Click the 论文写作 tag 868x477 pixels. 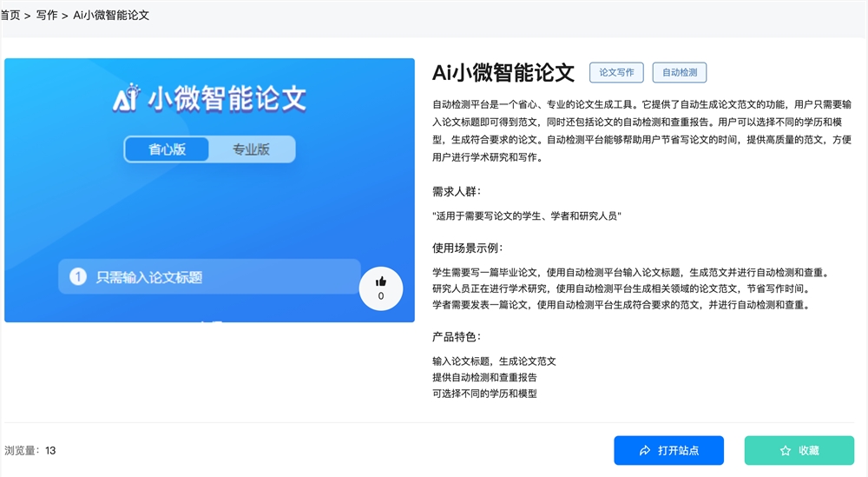[x=616, y=73]
